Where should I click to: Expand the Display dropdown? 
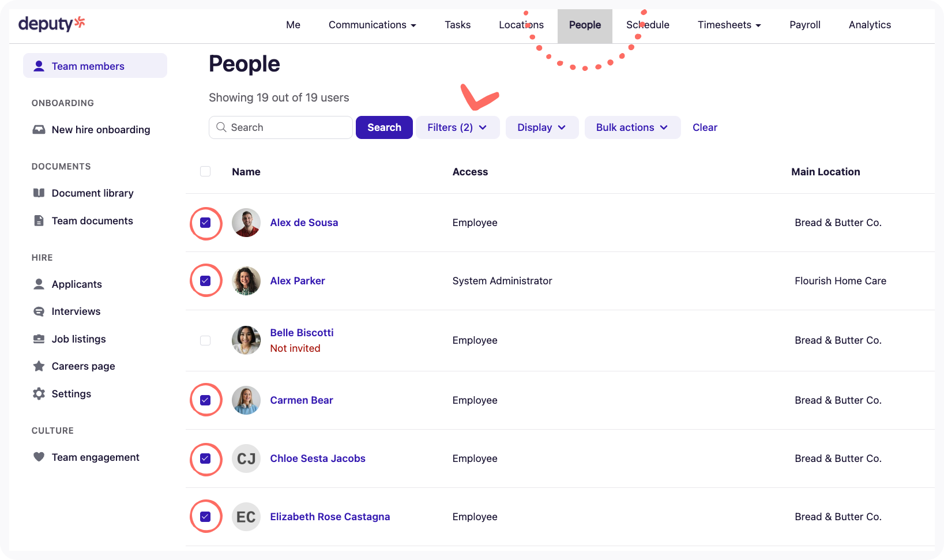pos(541,127)
